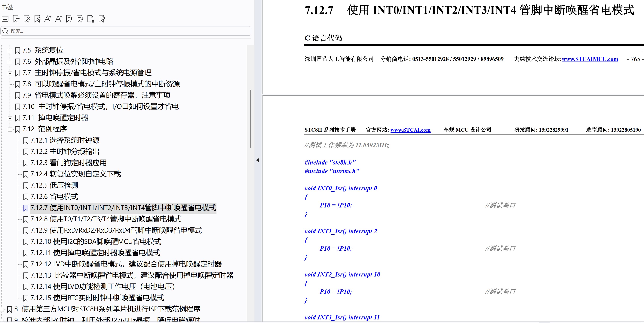Open the www.STCAIMCU.com forum link
The image size is (644, 323).
590,59
